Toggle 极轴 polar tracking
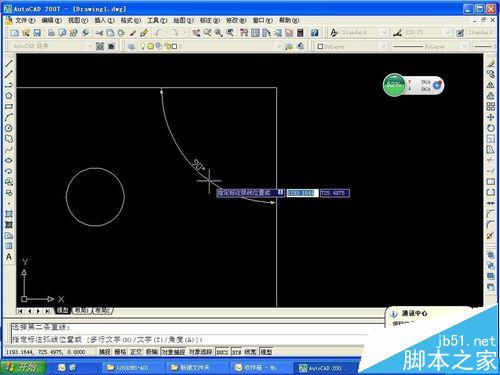Screen dimensions: 500x375 151,352
